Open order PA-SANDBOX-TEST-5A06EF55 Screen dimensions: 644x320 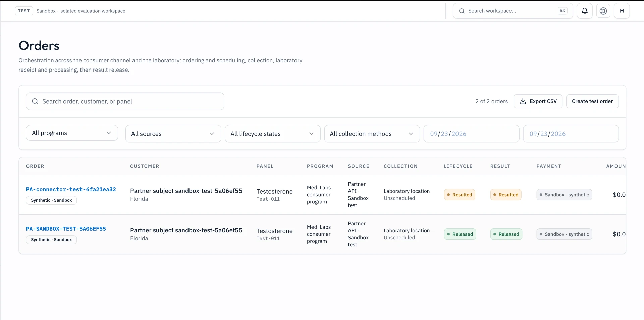pos(66,229)
